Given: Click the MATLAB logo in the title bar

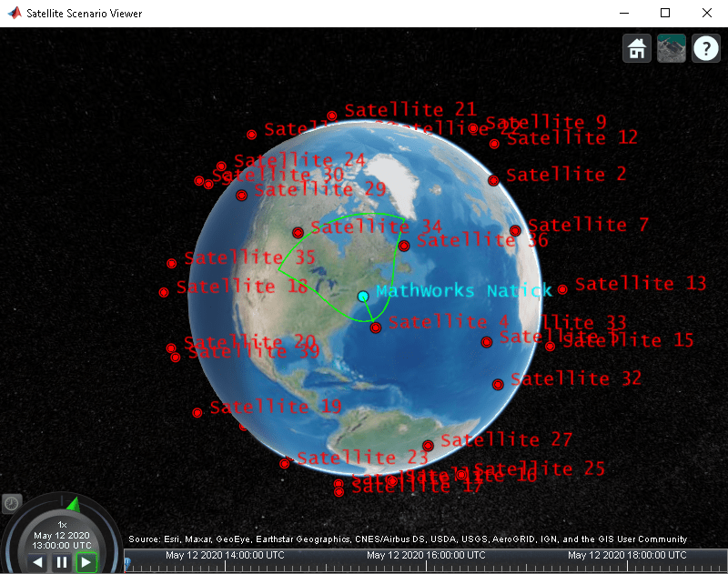Looking at the screenshot, I should 15,13.
